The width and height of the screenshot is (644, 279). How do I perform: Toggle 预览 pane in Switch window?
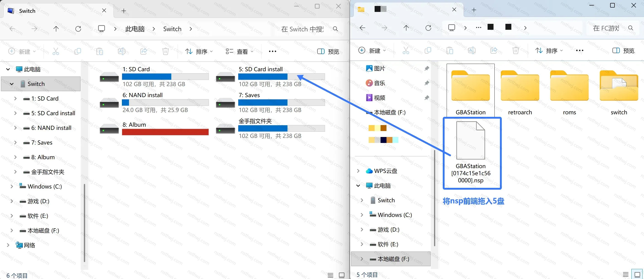(x=328, y=51)
